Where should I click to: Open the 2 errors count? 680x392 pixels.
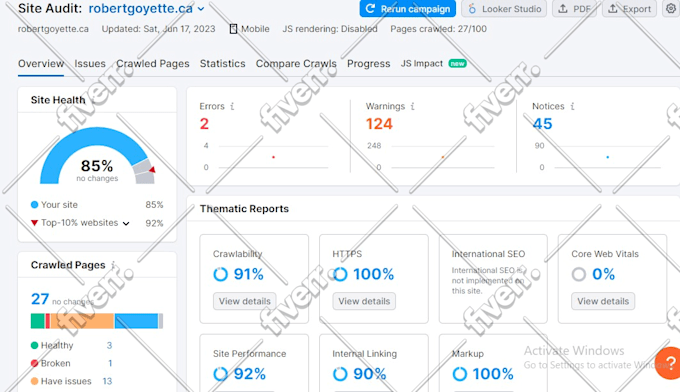coord(204,124)
